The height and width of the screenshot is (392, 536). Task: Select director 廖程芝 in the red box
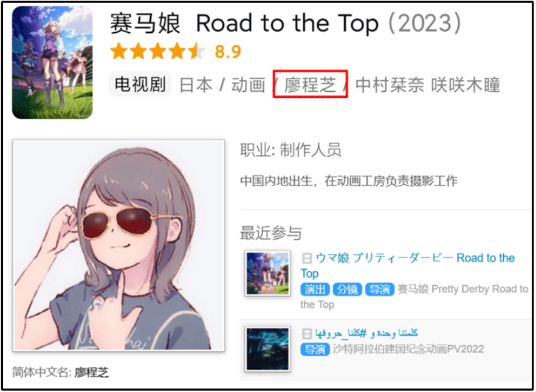click(310, 84)
